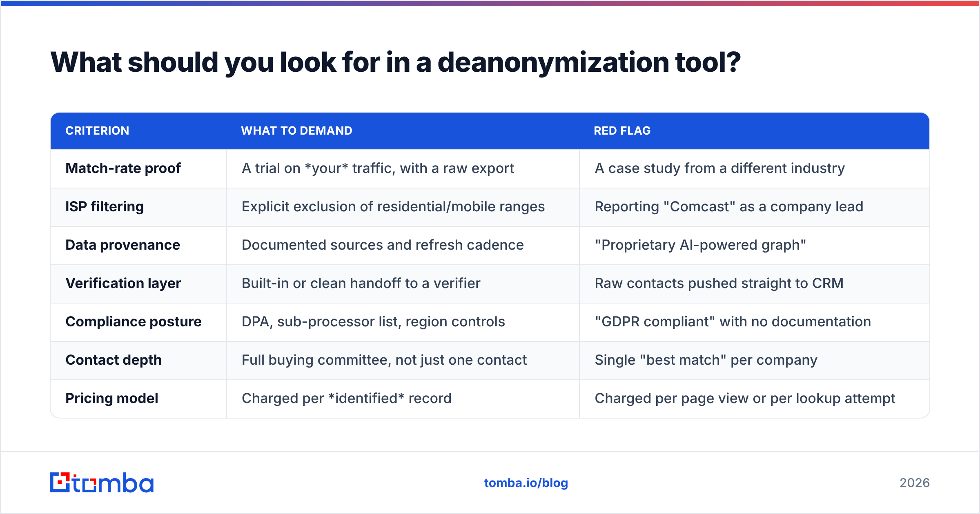Click "Raw contacts pushed straight to CRM"
The height and width of the screenshot is (514, 980).
(719, 283)
